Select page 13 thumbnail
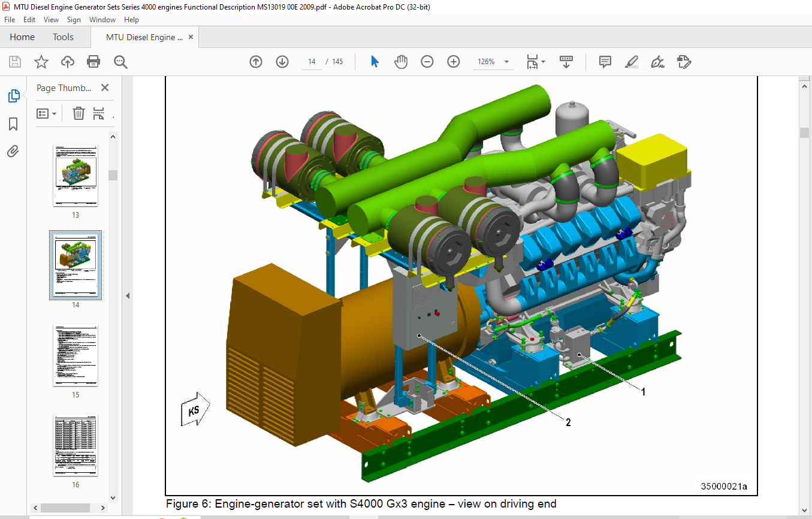The image size is (812, 519). tap(76, 176)
